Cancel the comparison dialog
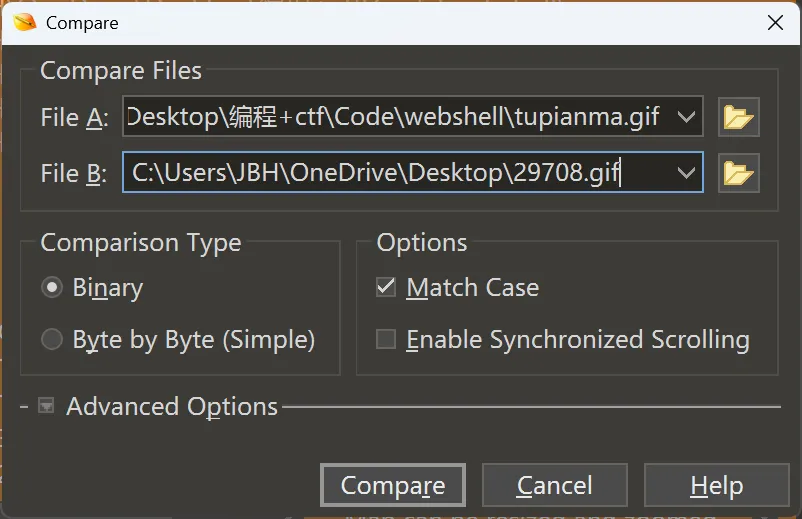 tap(554, 486)
